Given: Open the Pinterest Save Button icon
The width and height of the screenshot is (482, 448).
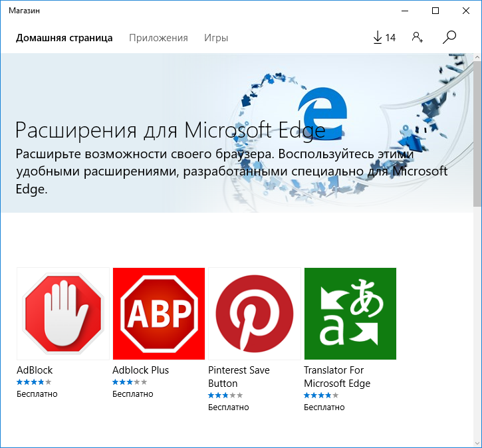Looking at the screenshot, I should tap(255, 314).
